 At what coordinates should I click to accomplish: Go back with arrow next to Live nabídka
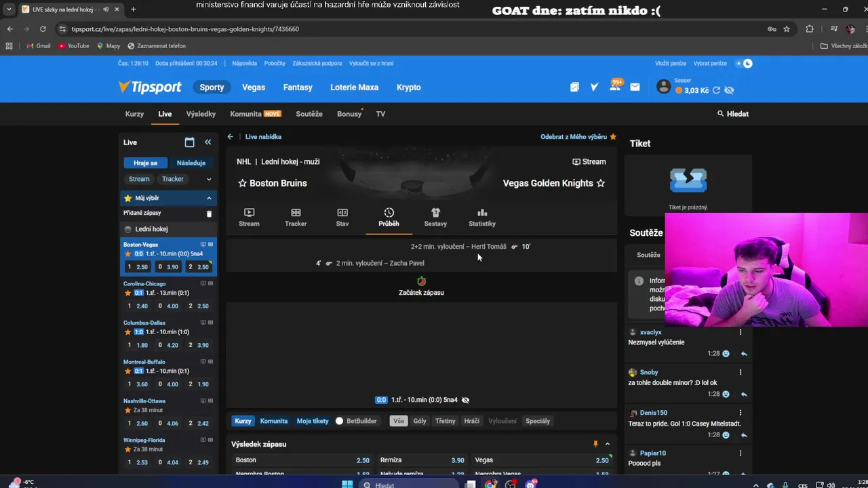(x=231, y=137)
